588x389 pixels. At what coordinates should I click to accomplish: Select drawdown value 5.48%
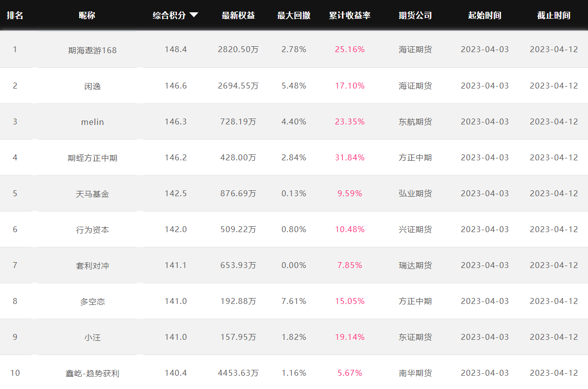[294, 86]
